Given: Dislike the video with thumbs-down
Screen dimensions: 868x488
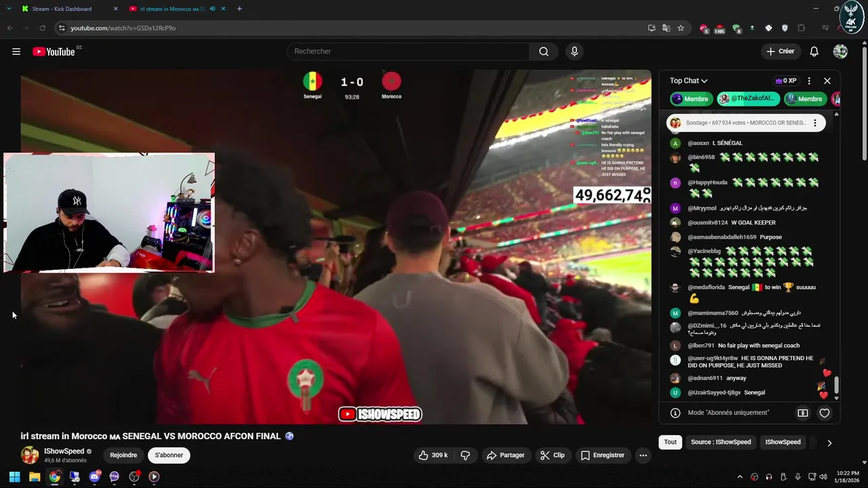Looking at the screenshot, I should pos(465,455).
